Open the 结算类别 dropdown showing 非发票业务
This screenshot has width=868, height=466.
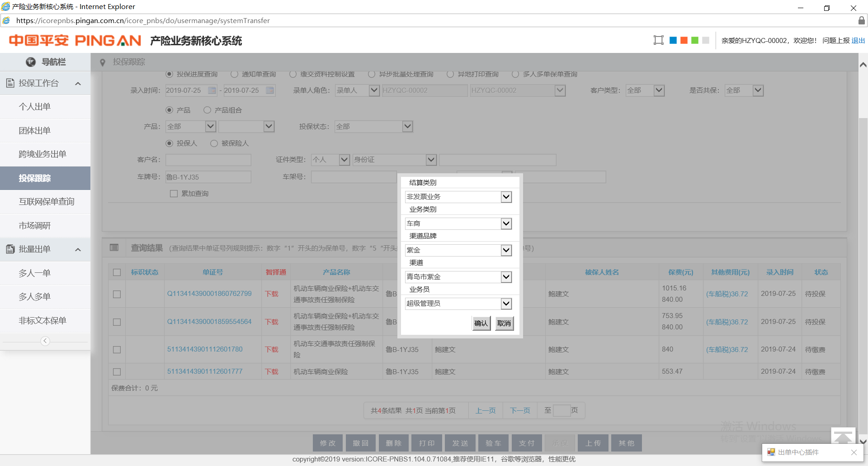506,197
